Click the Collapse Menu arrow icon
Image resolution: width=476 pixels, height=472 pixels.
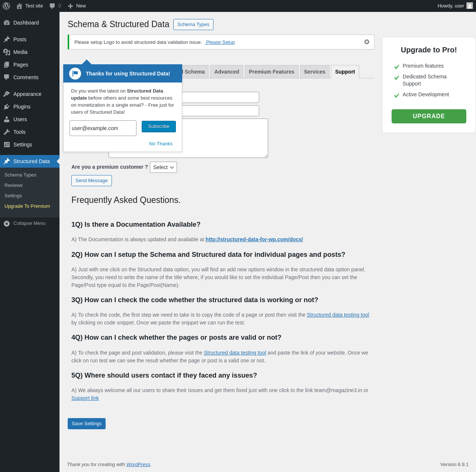click(7, 223)
